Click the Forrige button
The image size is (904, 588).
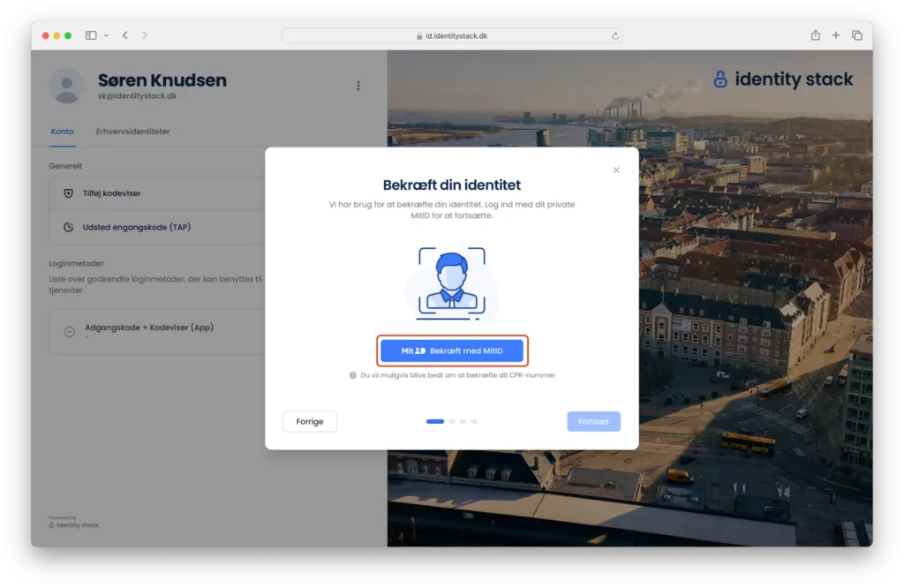tap(310, 421)
